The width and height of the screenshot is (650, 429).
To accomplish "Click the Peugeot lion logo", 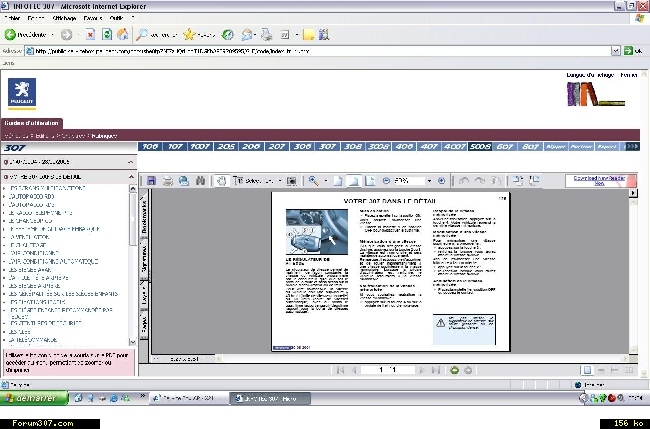I will coord(22,94).
